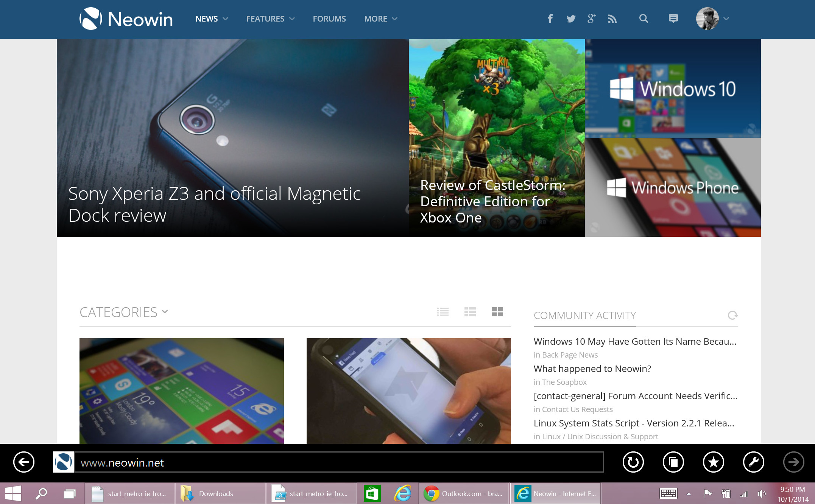Screen dimensions: 815x504
Task: Click the Community Activity heading
Action: pyautogui.click(x=584, y=315)
